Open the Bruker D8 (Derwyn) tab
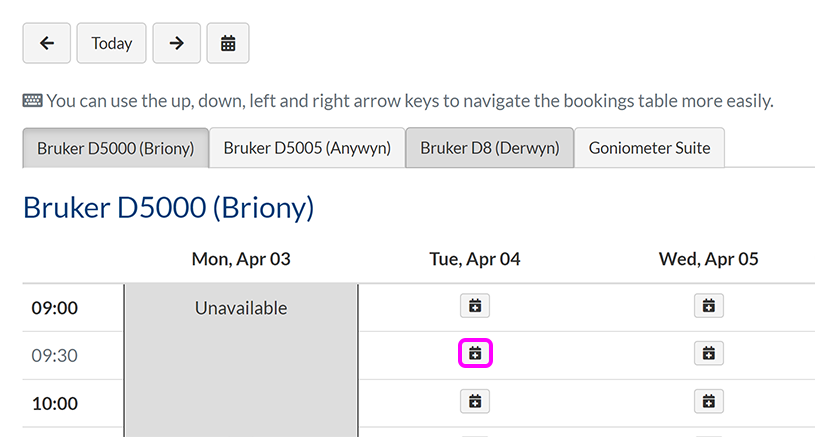Viewport: 815px width, 437px height. (x=489, y=148)
